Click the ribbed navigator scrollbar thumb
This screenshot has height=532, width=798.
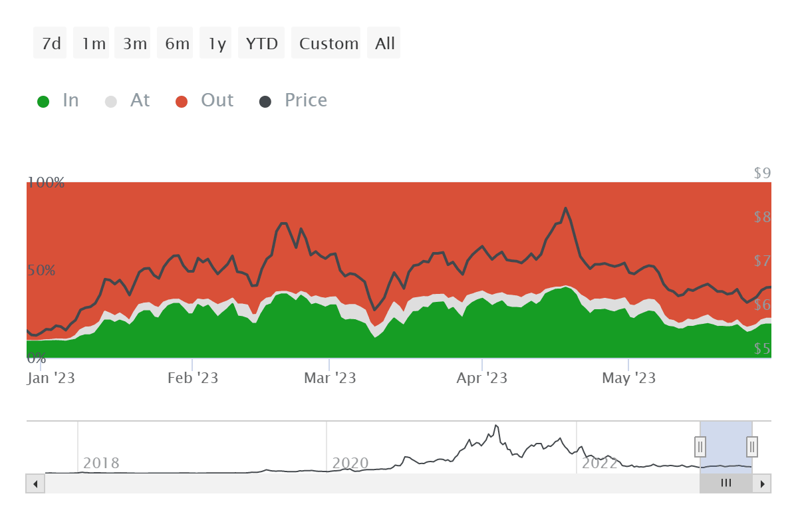(725, 483)
